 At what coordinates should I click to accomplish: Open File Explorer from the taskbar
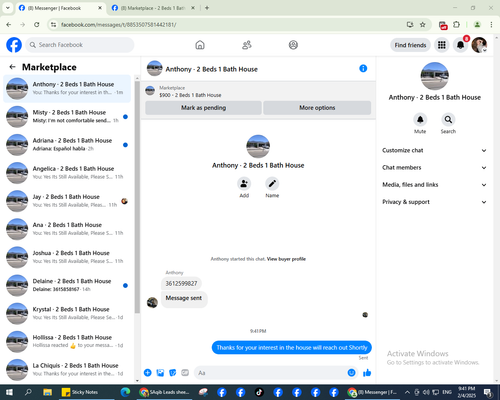(x=47, y=392)
